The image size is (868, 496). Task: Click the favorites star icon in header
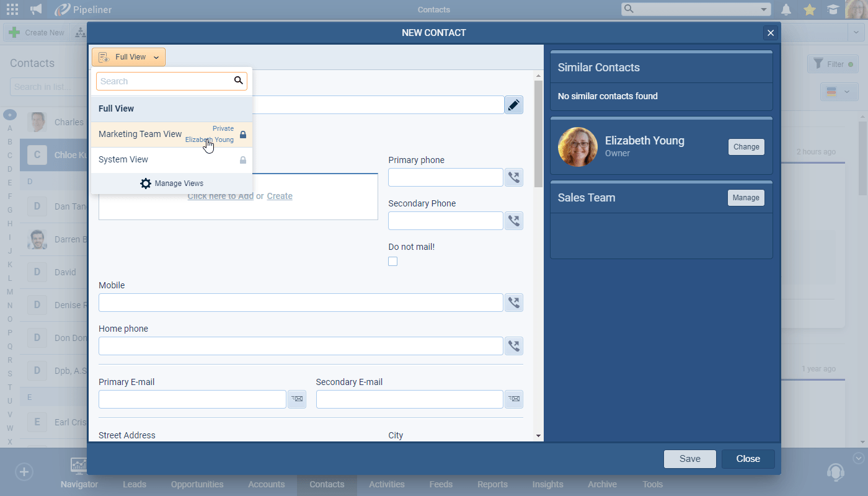pyautogui.click(x=809, y=9)
